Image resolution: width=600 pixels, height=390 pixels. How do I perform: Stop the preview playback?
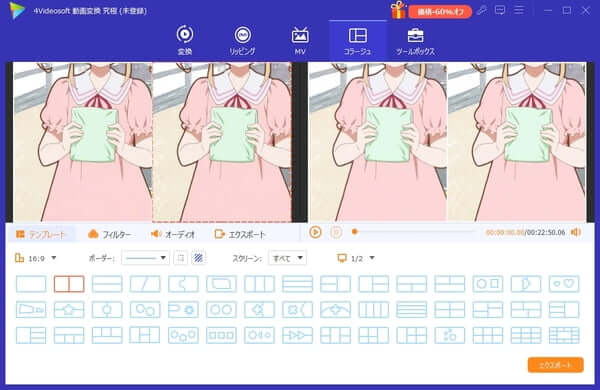(336, 232)
